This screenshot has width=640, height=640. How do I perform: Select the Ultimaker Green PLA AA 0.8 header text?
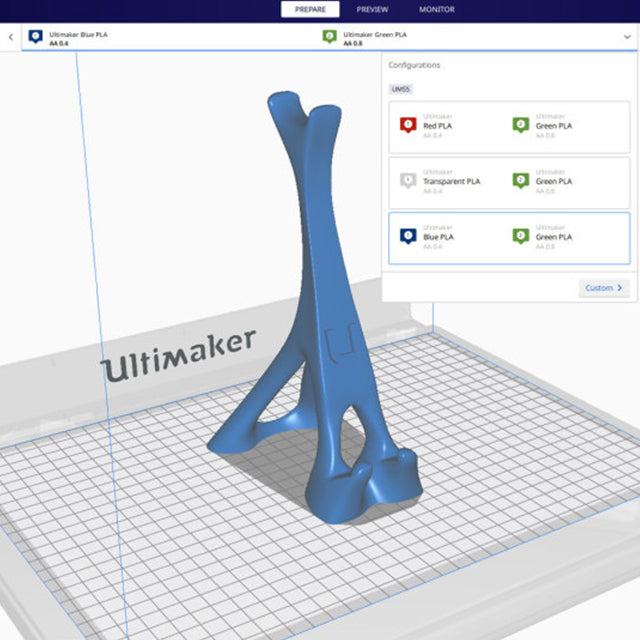tap(375, 39)
